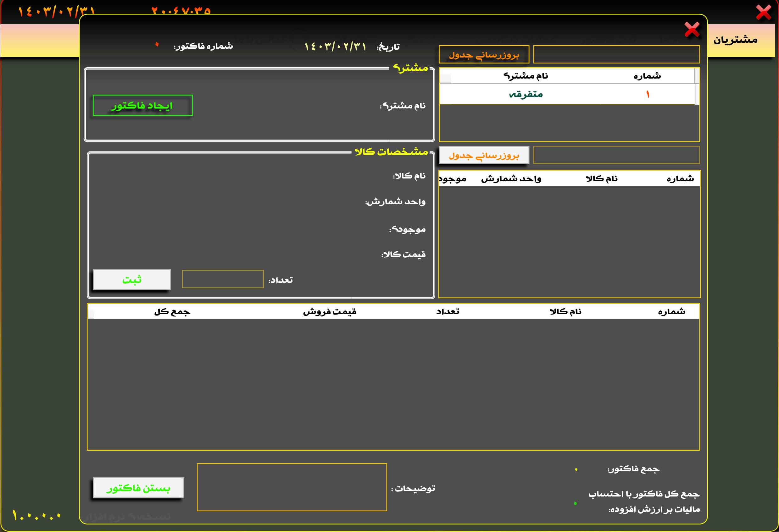Focus the product search input field

pos(616,155)
